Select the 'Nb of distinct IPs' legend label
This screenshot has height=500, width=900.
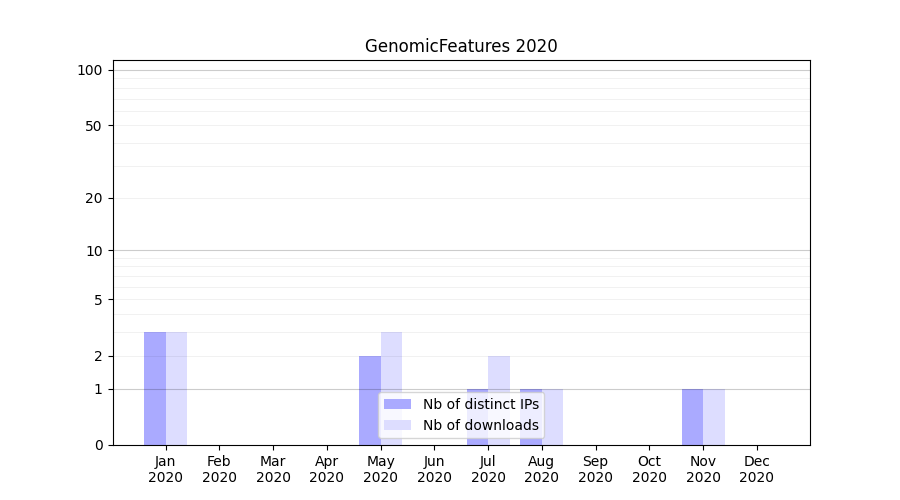pos(480,404)
